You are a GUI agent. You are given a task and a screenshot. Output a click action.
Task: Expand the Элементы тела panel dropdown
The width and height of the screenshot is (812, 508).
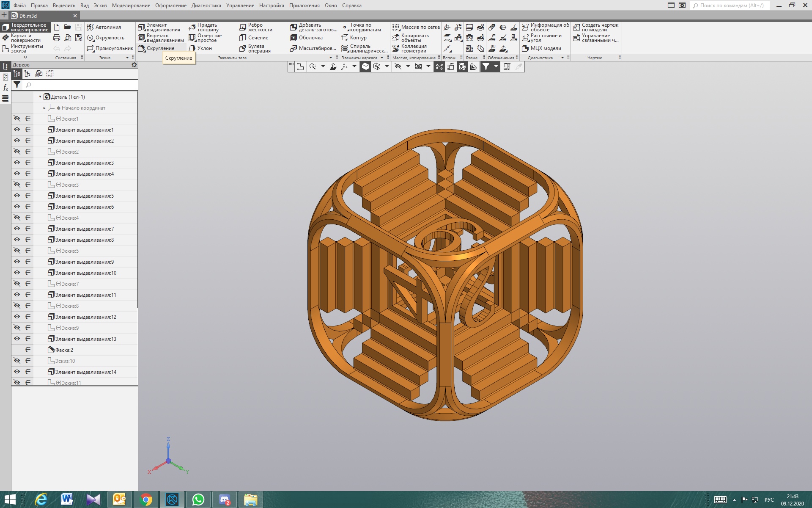coord(331,58)
